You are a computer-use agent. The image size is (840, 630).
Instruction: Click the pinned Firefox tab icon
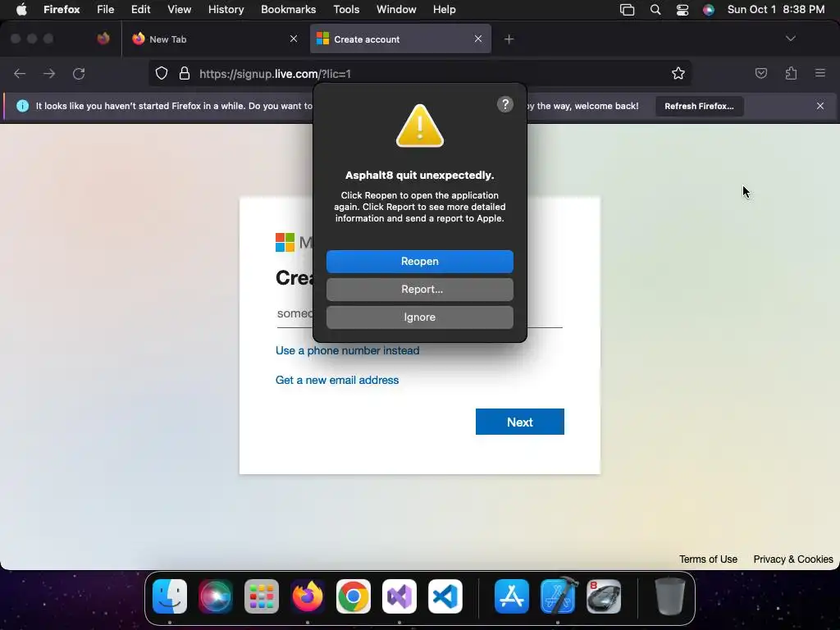(103, 39)
